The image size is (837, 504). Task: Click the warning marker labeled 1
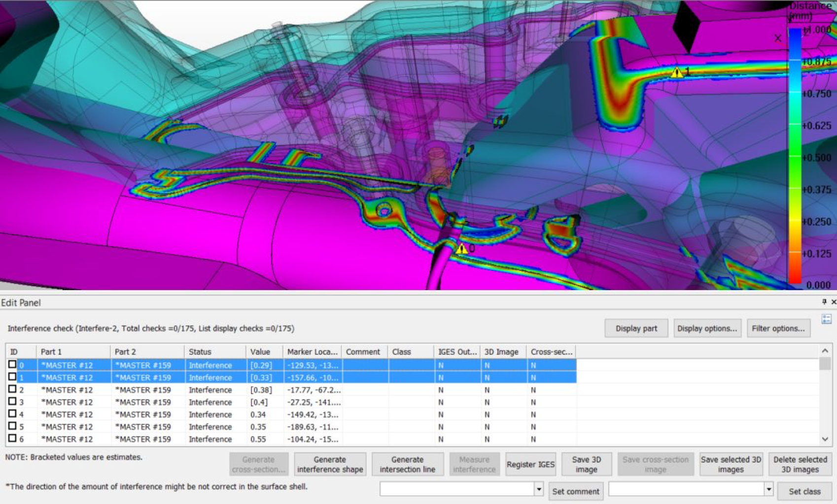677,72
